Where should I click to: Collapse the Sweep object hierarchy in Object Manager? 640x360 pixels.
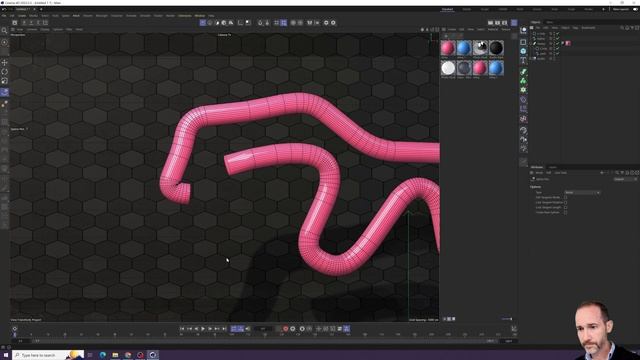pos(531,43)
